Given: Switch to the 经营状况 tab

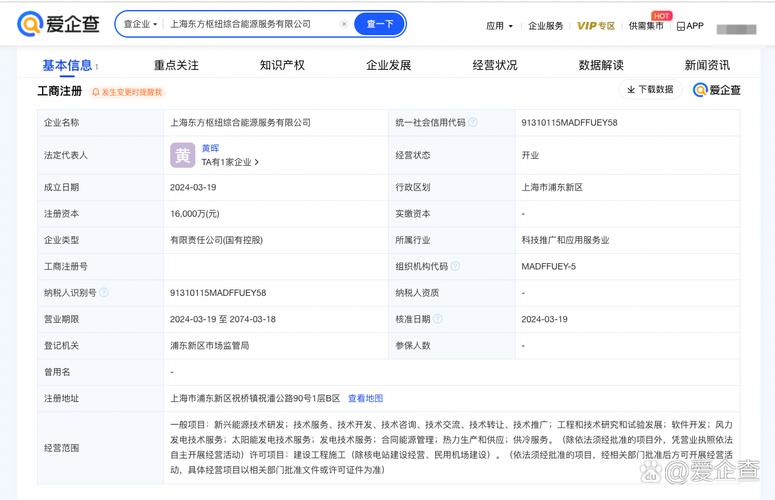Looking at the screenshot, I should [x=495, y=65].
